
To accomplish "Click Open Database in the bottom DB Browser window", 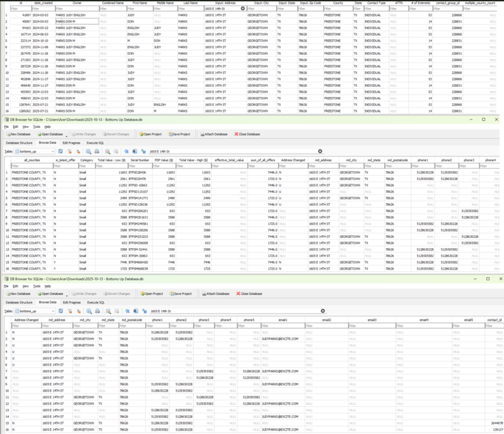I will click(x=50, y=293).
